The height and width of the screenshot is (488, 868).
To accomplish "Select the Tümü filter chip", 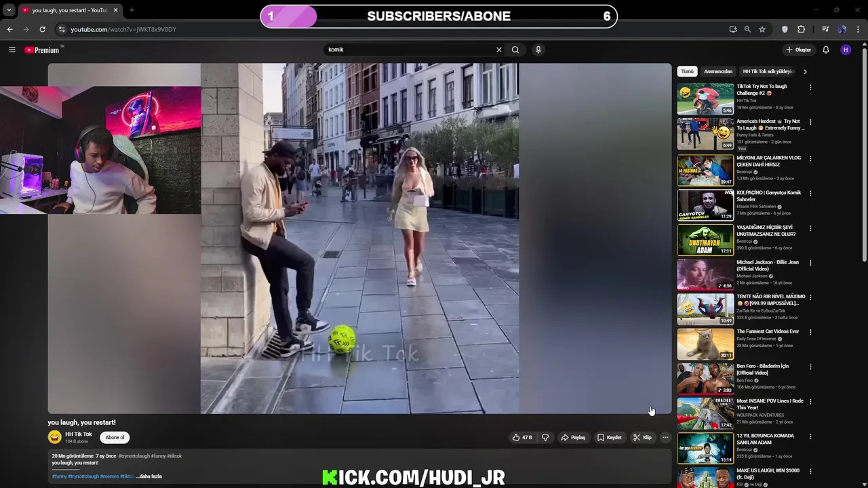I will (x=688, y=71).
